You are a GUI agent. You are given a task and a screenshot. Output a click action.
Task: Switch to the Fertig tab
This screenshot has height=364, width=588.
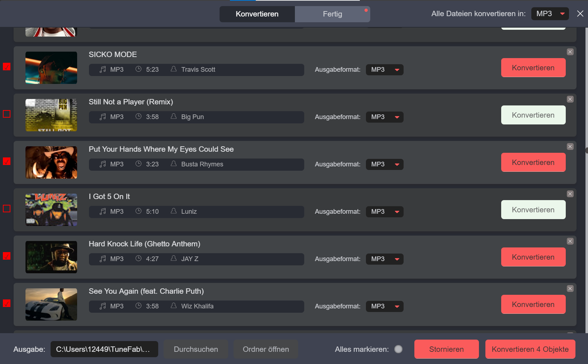click(332, 14)
